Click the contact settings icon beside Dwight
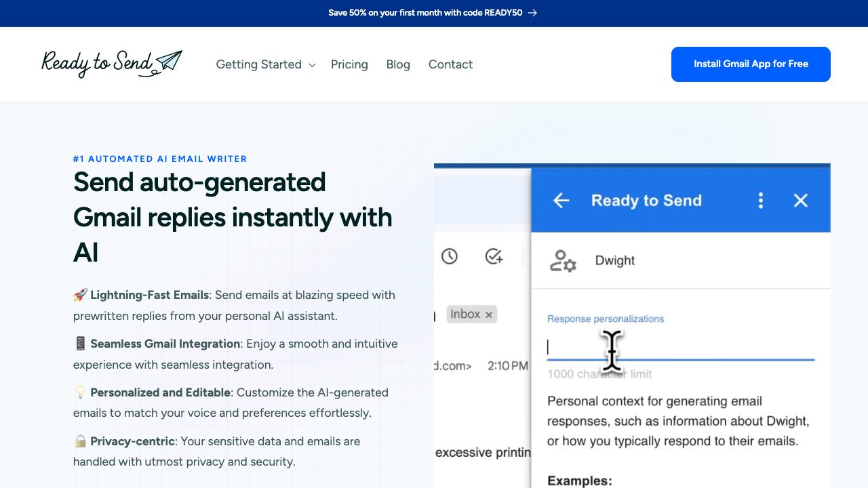Viewport: 868px width, 488px height. coord(563,261)
